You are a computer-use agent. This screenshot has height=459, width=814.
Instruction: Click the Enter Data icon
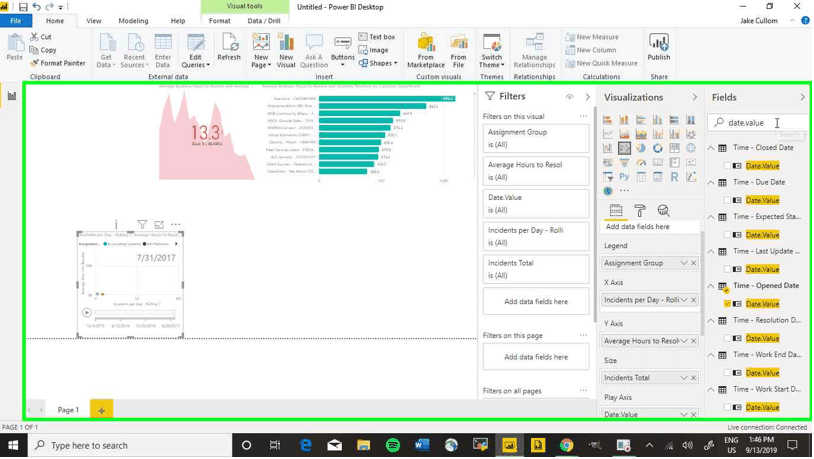tap(162, 50)
